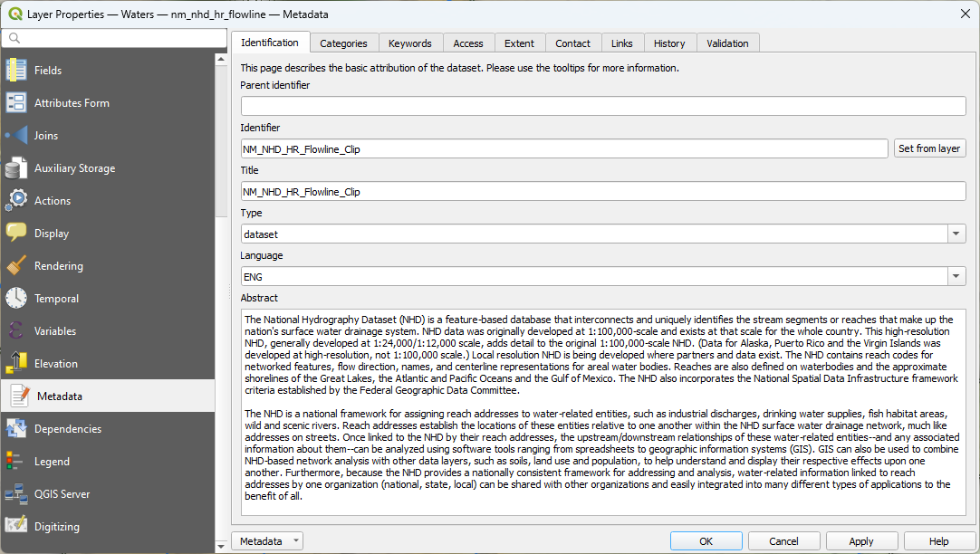Select the Fields text label in sidebar

click(48, 71)
